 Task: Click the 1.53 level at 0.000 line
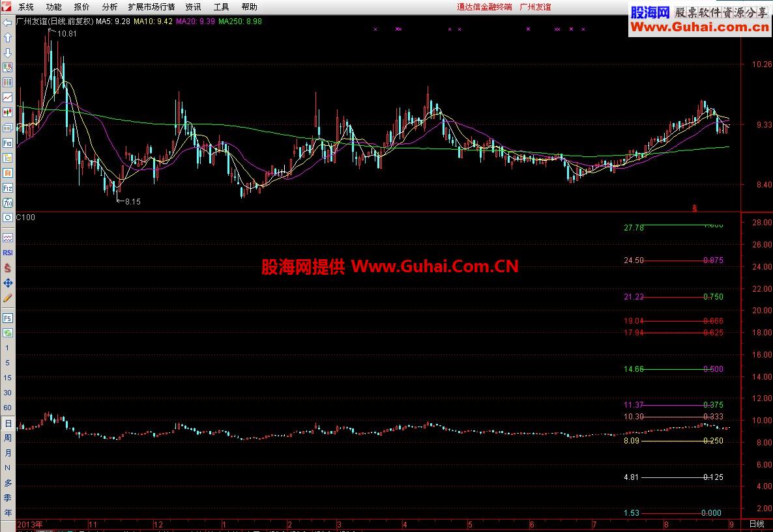coord(632,512)
